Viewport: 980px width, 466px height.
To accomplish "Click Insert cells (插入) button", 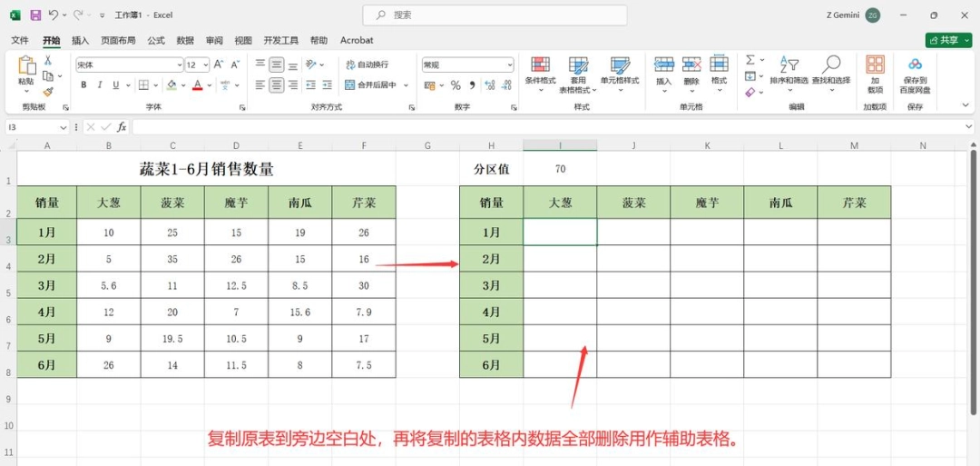I will click(663, 74).
